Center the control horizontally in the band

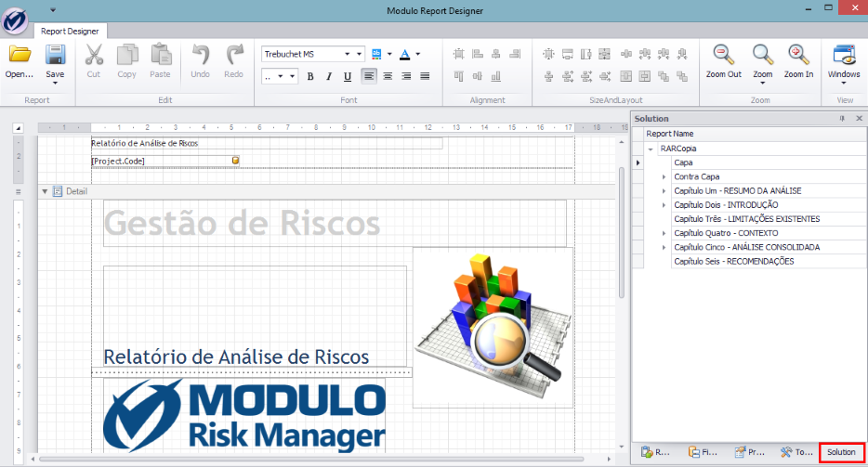[x=626, y=76]
